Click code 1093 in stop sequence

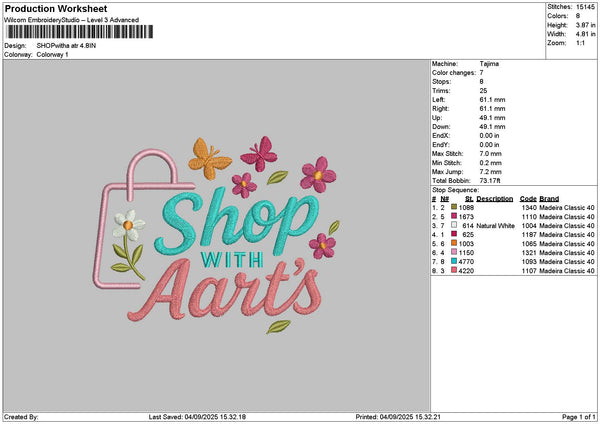tap(529, 262)
